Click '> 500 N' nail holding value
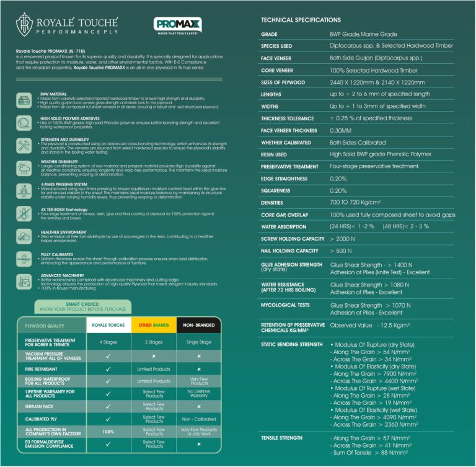 point(341,251)
